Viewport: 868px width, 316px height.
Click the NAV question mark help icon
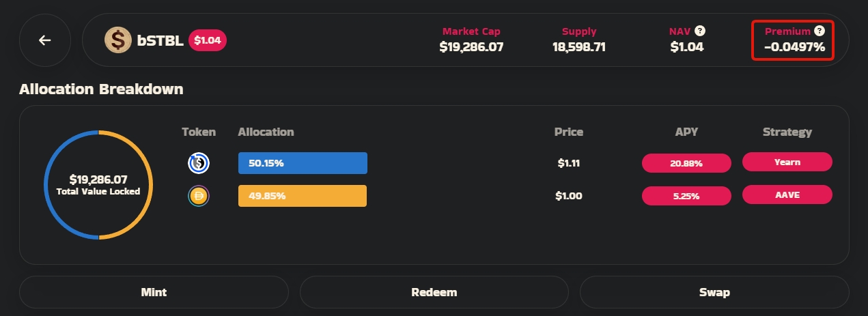700,31
